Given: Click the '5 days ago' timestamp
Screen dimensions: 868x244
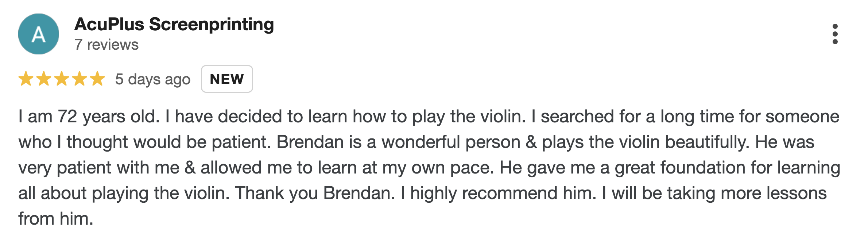Looking at the screenshot, I should tap(153, 79).
